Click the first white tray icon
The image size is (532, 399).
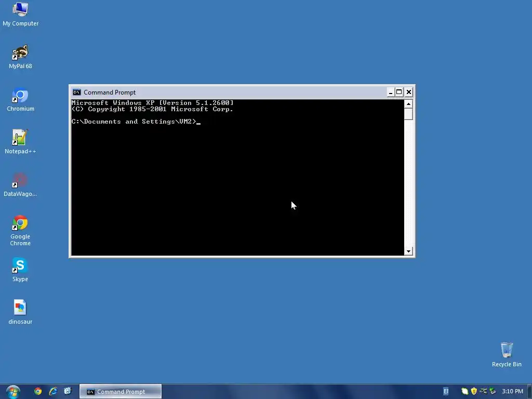tap(465, 391)
